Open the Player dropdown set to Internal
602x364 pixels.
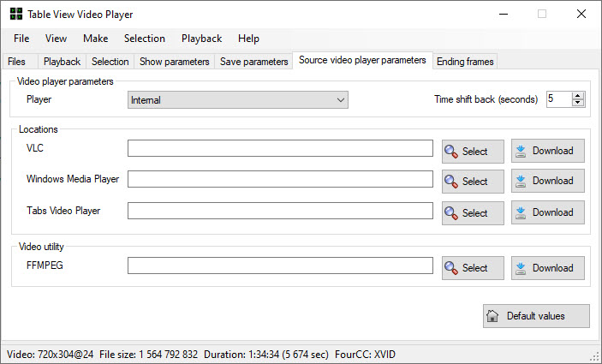click(238, 100)
